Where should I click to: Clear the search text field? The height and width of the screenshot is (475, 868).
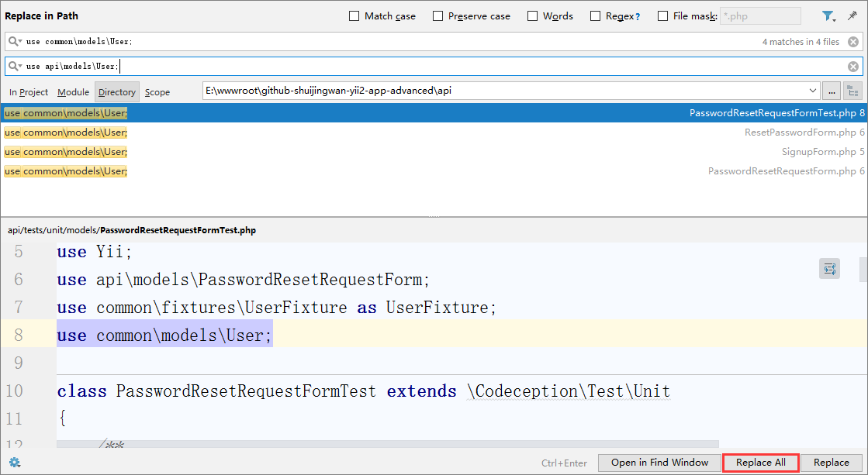click(x=853, y=42)
